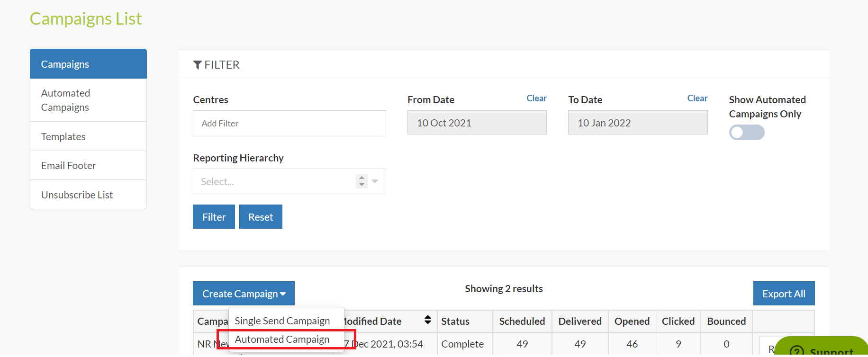
Task: Click the Opened value 46
Action: pyautogui.click(x=632, y=344)
